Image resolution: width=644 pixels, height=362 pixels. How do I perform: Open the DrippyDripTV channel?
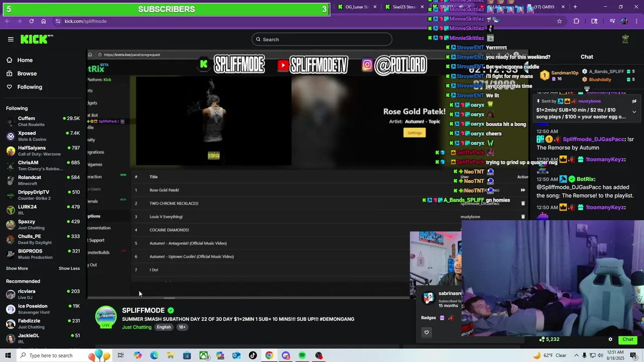click(43, 195)
